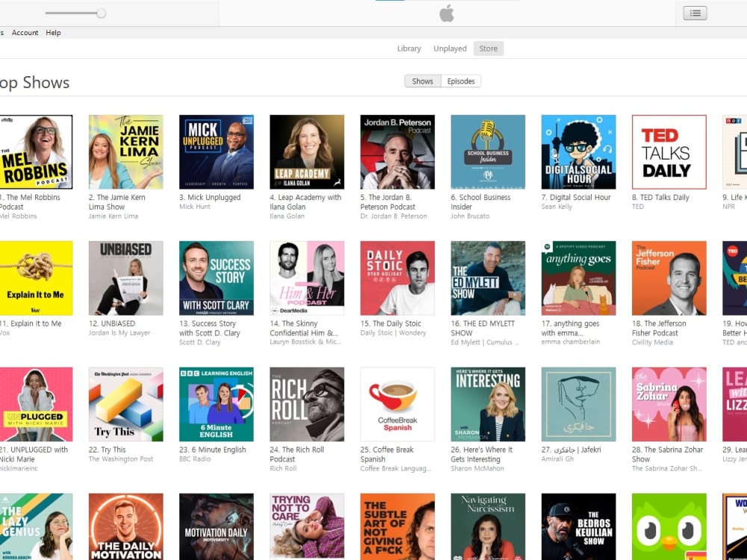
Task: Open The Daily Motivation artwork
Action: point(125,526)
